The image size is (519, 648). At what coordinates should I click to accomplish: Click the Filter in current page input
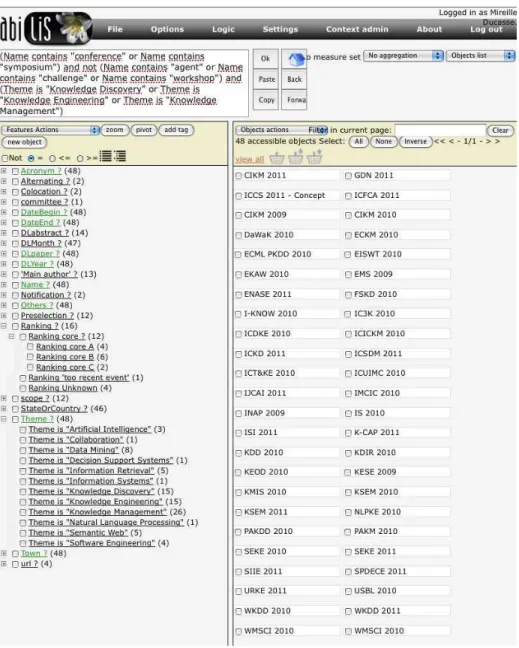[440, 130]
